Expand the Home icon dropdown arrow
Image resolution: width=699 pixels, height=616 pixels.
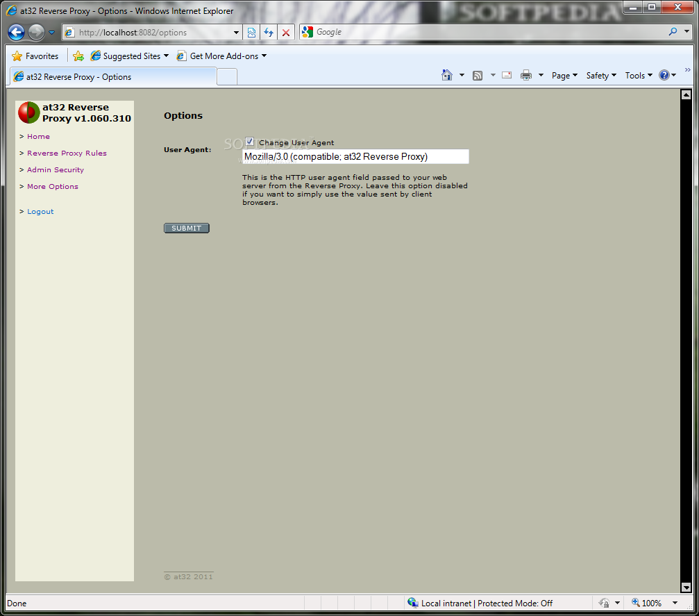pos(462,76)
